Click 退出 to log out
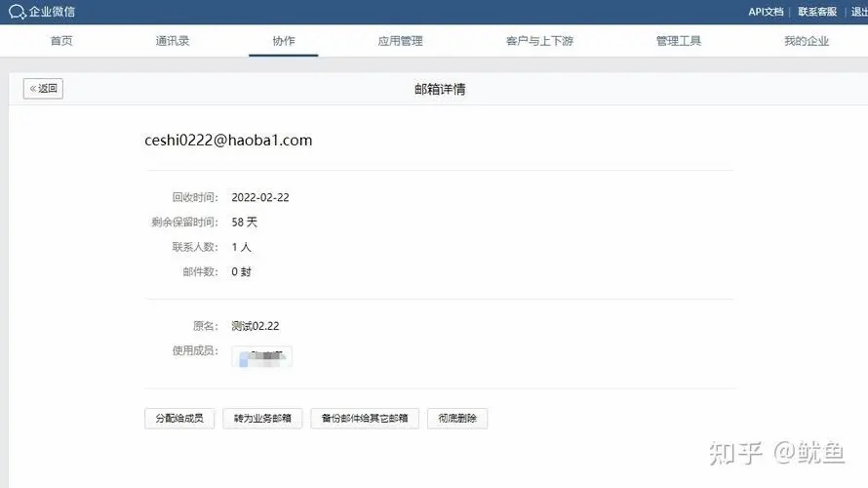This screenshot has width=868, height=488. pos(856,12)
